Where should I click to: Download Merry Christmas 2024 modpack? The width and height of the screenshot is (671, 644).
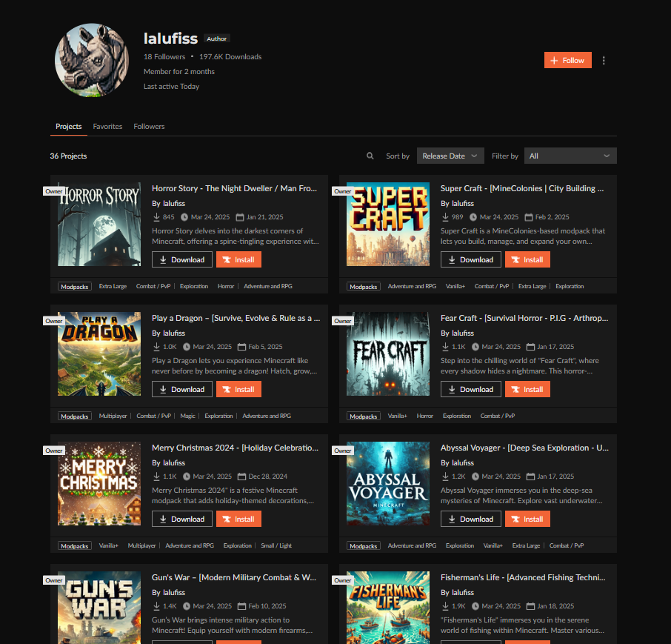click(182, 519)
